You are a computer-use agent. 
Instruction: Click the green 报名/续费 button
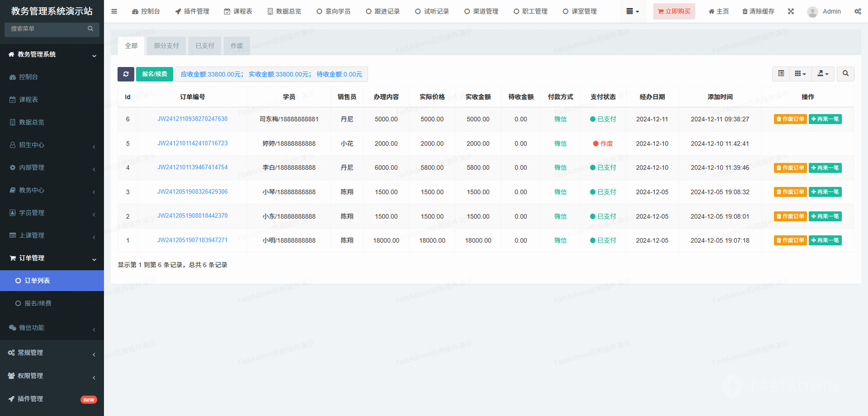154,74
